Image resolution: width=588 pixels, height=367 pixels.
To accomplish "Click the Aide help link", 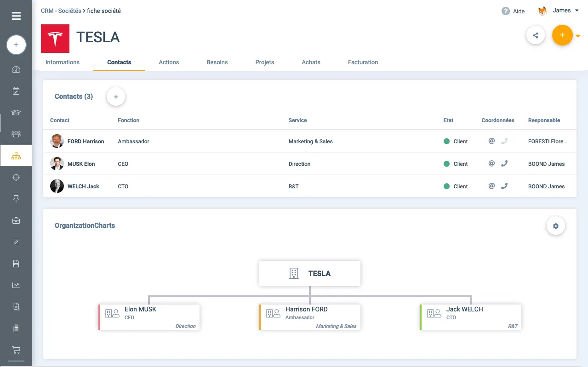I will [519, 11].
